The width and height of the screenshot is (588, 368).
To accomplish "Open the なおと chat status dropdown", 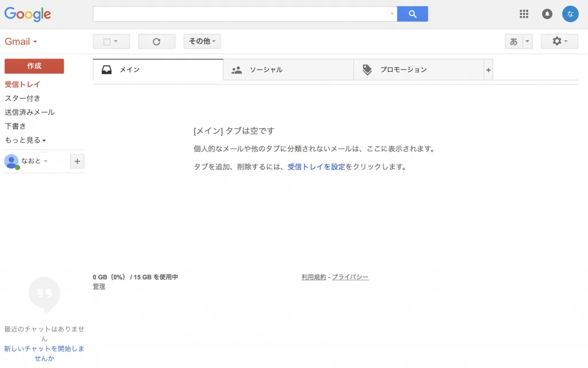I will pos(46,161).
